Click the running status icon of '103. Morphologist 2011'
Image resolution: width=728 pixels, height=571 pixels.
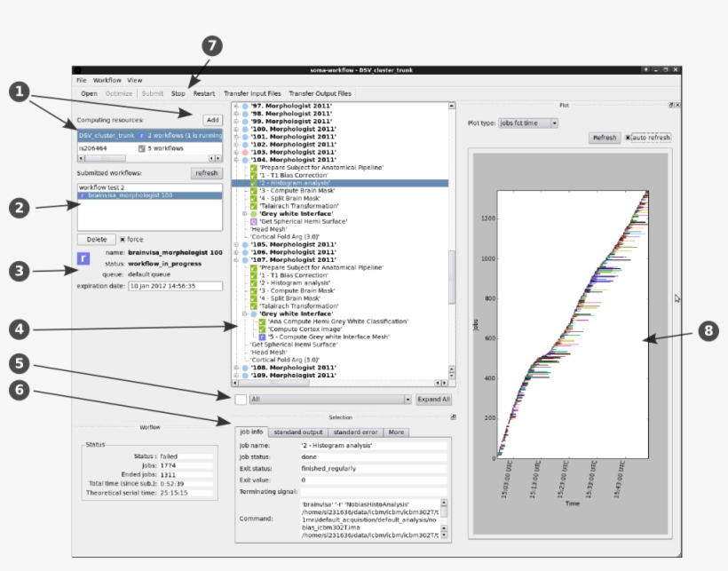pyautogui.click(x=244, y=152)
